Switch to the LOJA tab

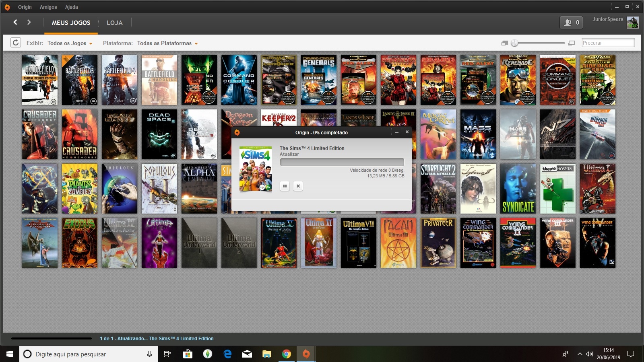[114, 23]
